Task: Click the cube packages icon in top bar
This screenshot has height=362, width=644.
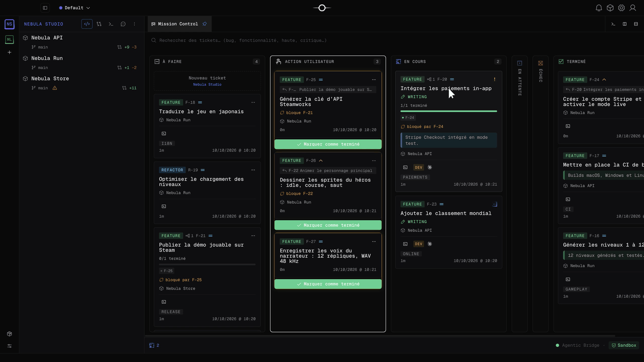Action: pos(610,8)
